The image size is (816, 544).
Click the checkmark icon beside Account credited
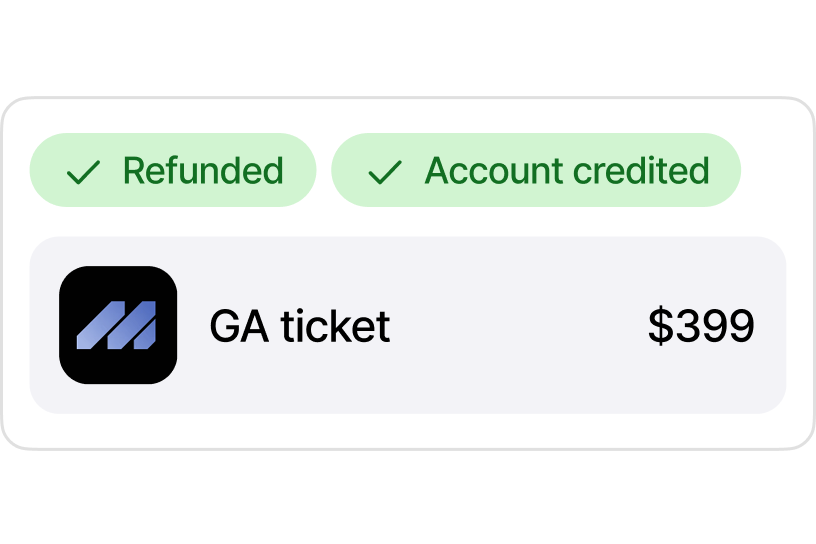384,172
